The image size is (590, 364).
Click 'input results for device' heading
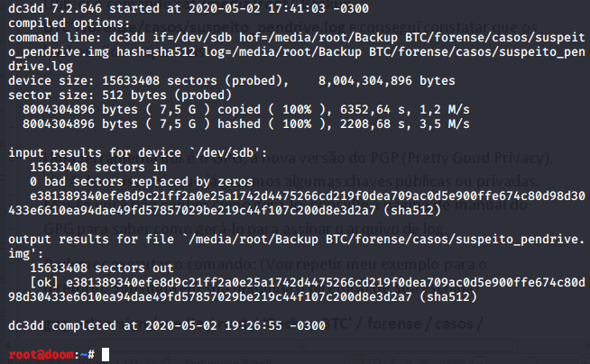tap(101, 153)
